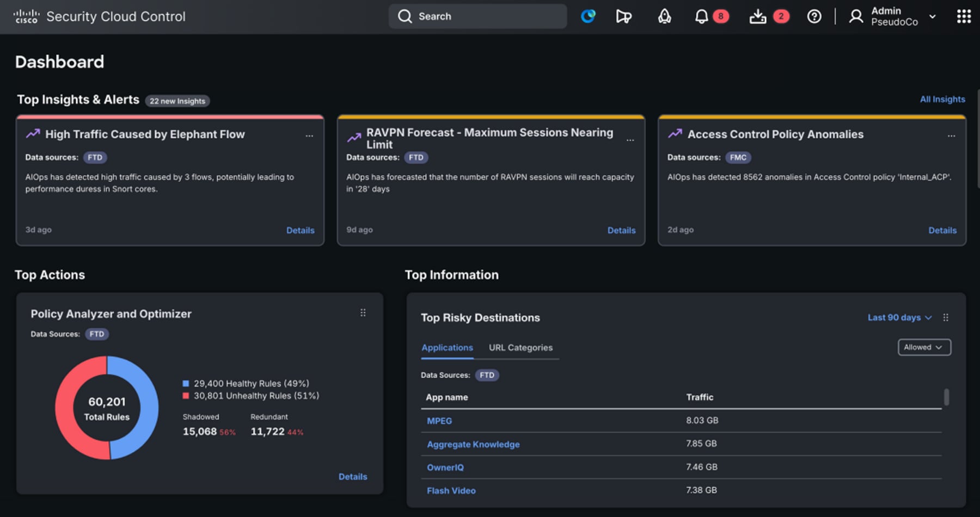
Task: Open the Allowed filter dropdown
Action: click(923, 347)
